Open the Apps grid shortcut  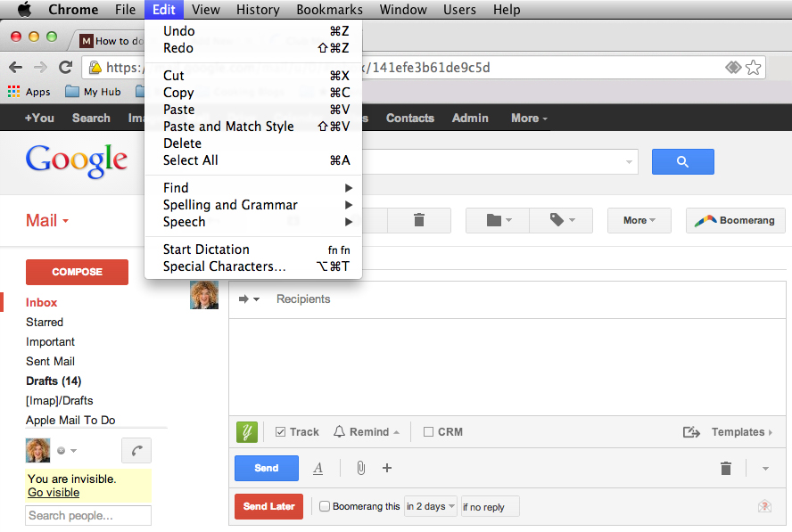click(29, 92)
